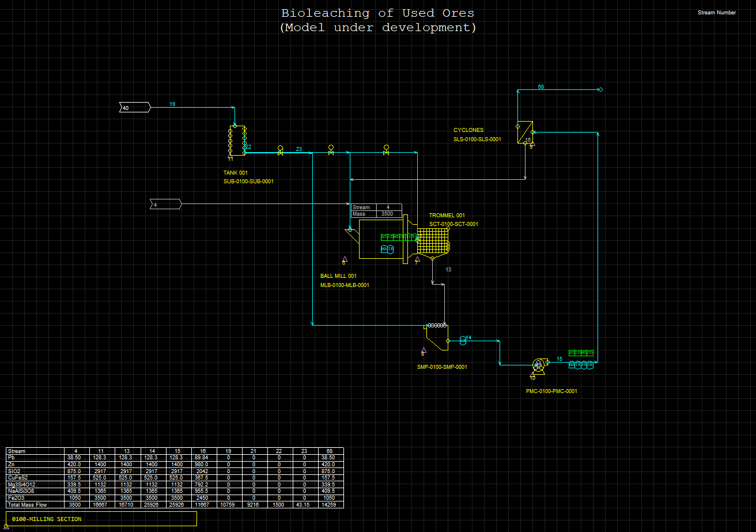Click the Fe2O3 row label
This screenshot has height=532, width=756.
34,498
